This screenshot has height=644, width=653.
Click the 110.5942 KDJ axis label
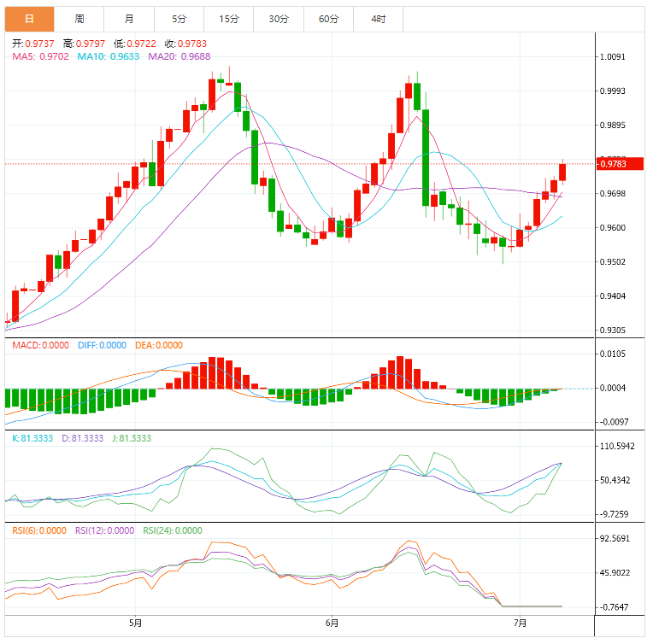click(x=617, y=446)
